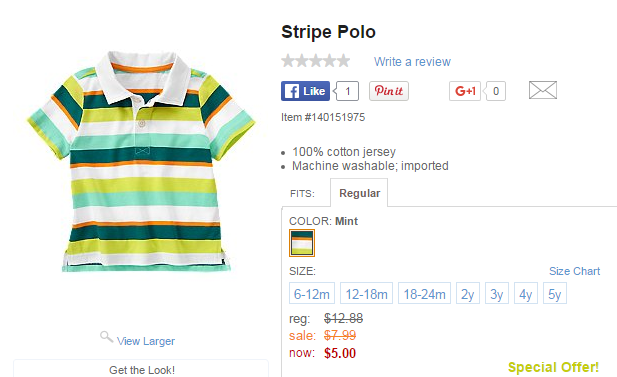Viewport: 617px width, 377px height.
Task: Click the Facebook Like button
Action: pyautogui.click(x=305, y=91)
